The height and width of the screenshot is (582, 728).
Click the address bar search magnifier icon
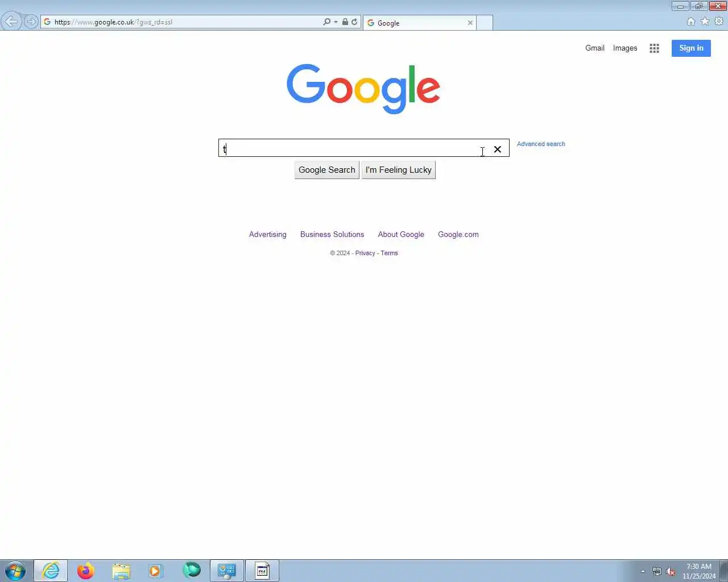click(326, 22)
